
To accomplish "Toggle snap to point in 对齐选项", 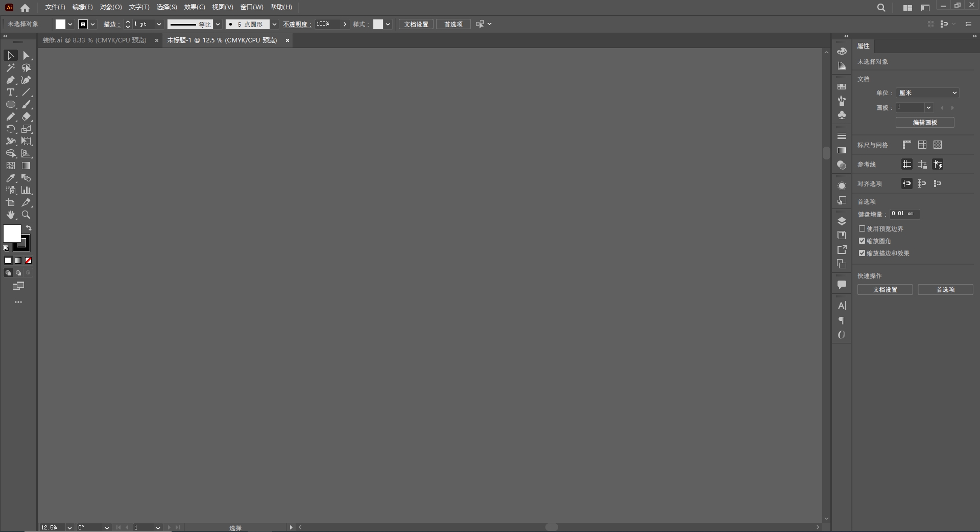I will tap(907, 183).
